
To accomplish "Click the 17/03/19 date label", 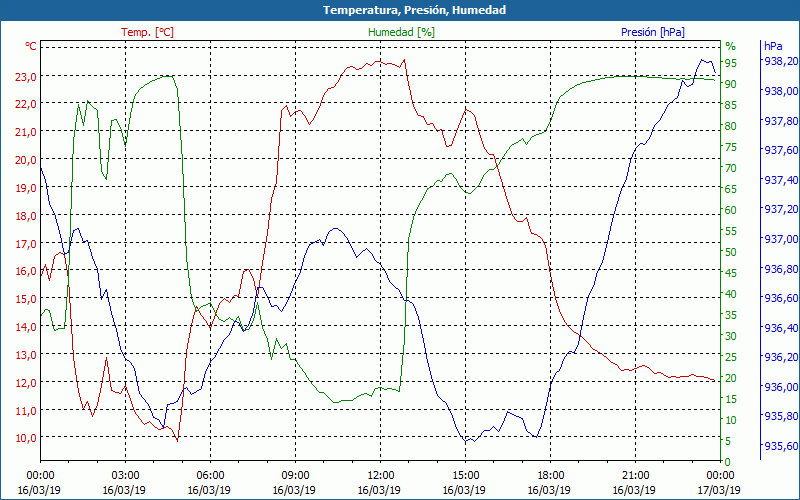I will tap(719, 490).
